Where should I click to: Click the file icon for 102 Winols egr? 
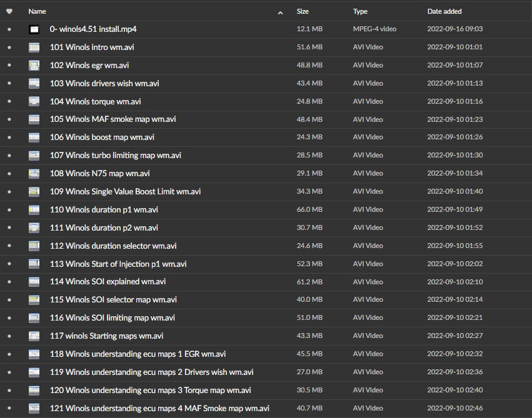click(x=34, y=66)
